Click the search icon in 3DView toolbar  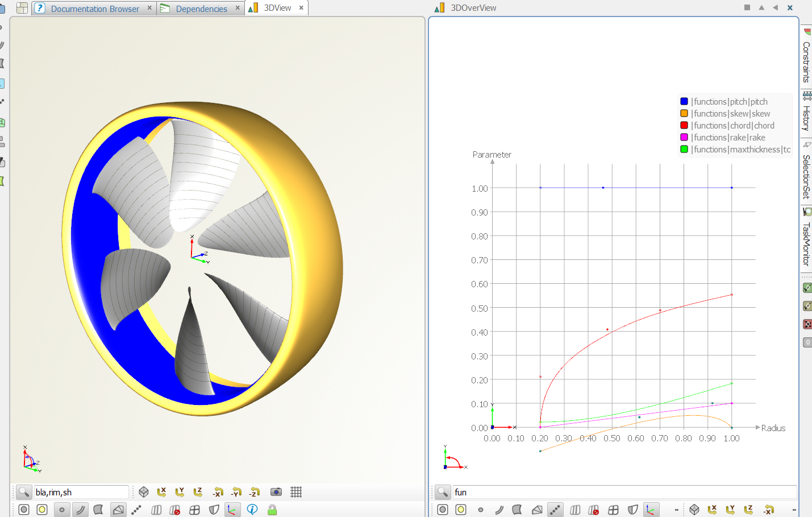point(24,492)
